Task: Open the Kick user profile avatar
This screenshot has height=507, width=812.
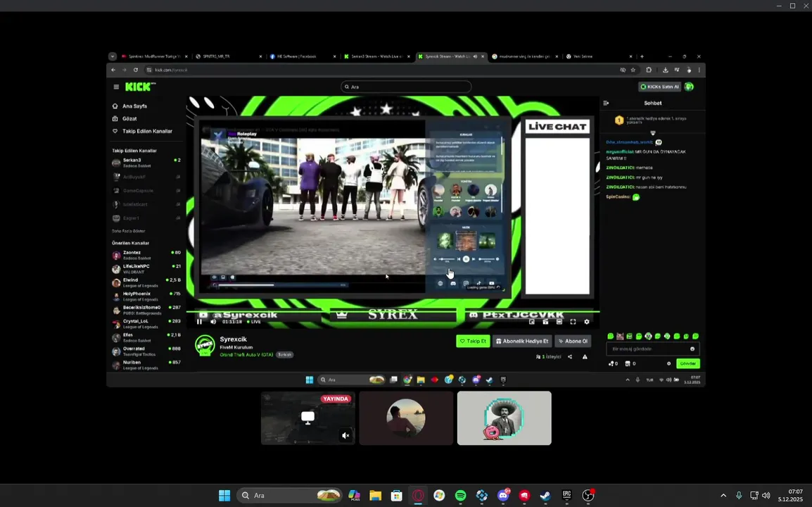Action: tap(690, 87)
